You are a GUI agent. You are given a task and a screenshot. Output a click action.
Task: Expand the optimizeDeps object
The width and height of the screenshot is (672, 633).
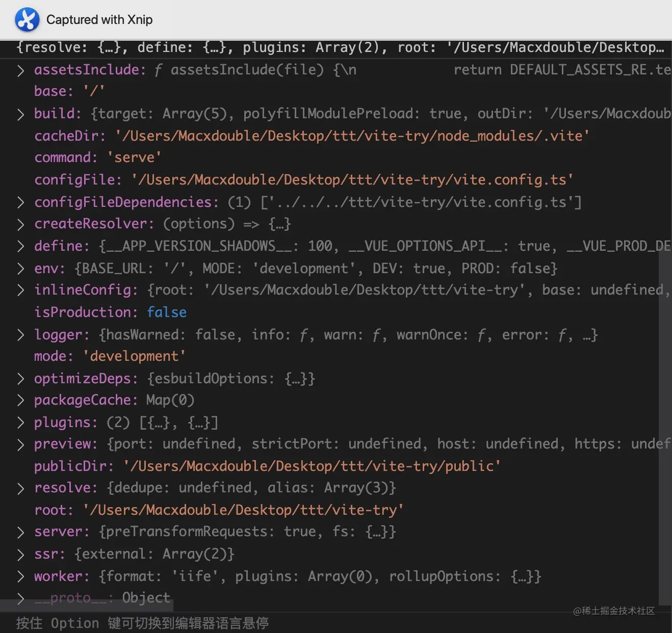tap(20, 379)
